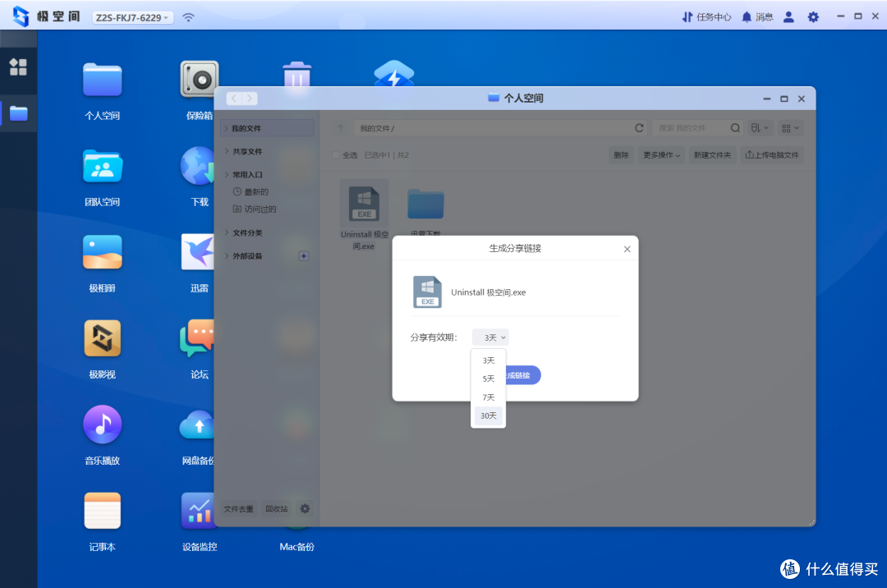Open the 网盘备份 cloud upload icon
This screenshot has width=887, height=588.
[197, 425]
